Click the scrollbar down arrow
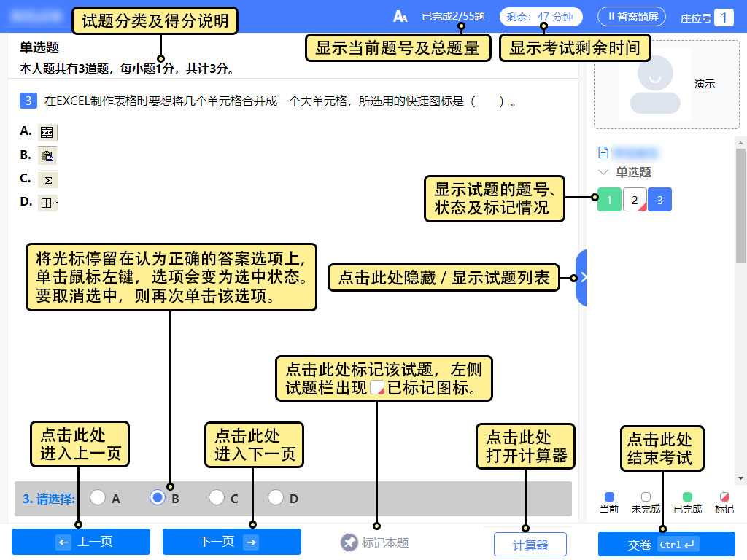The width and height of the screenshot is (747, 560). pos(740,478)
